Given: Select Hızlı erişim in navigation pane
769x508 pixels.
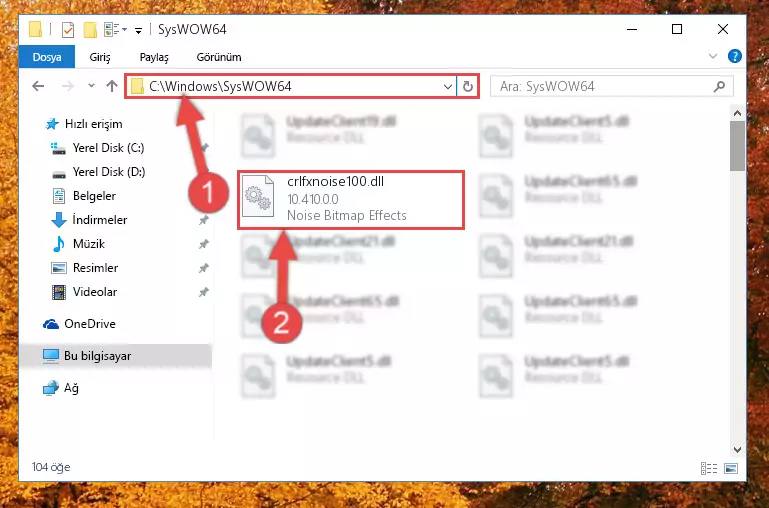Looking at the screenshot, I should 93,124.
